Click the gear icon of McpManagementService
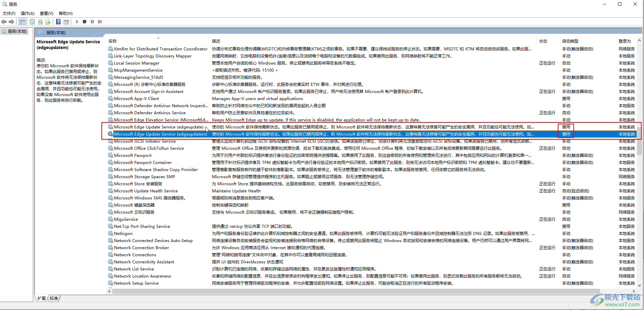This screenshot has height=310, width=644. (x=111, y=70)
